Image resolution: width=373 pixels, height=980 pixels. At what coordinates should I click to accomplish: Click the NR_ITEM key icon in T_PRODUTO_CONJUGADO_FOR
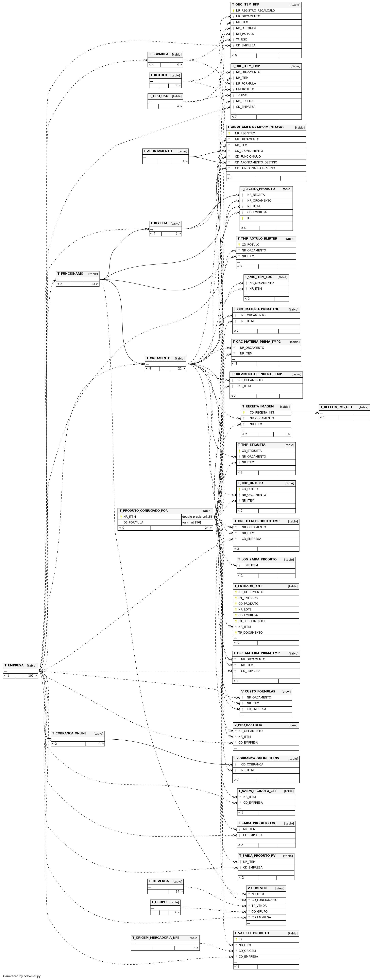point(121,517)
